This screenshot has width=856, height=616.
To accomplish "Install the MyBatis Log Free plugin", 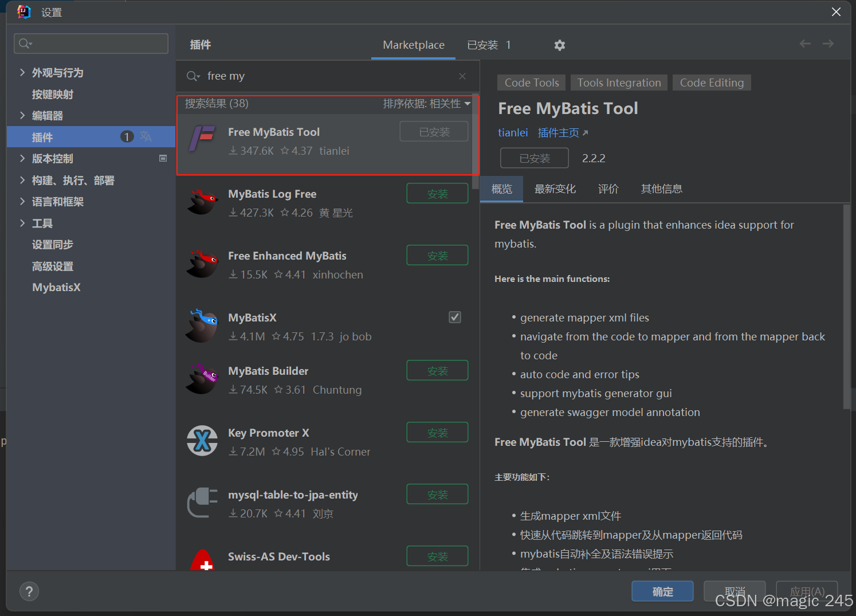I will (437, 194).
